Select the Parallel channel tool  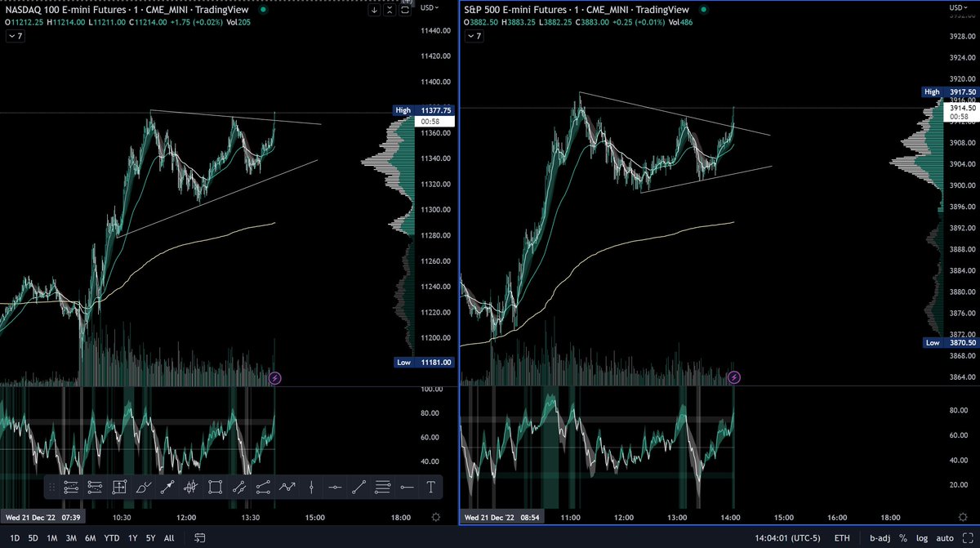239,488
